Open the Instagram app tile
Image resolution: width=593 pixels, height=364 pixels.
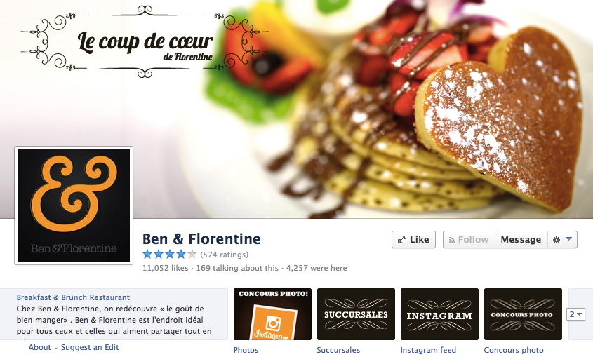439,314
